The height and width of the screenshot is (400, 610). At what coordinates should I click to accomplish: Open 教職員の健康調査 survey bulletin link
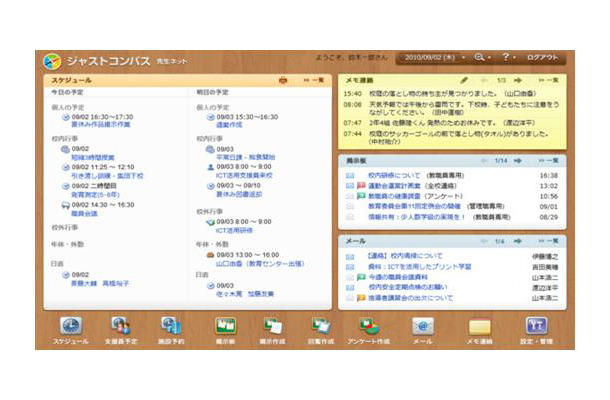[394, 196]
